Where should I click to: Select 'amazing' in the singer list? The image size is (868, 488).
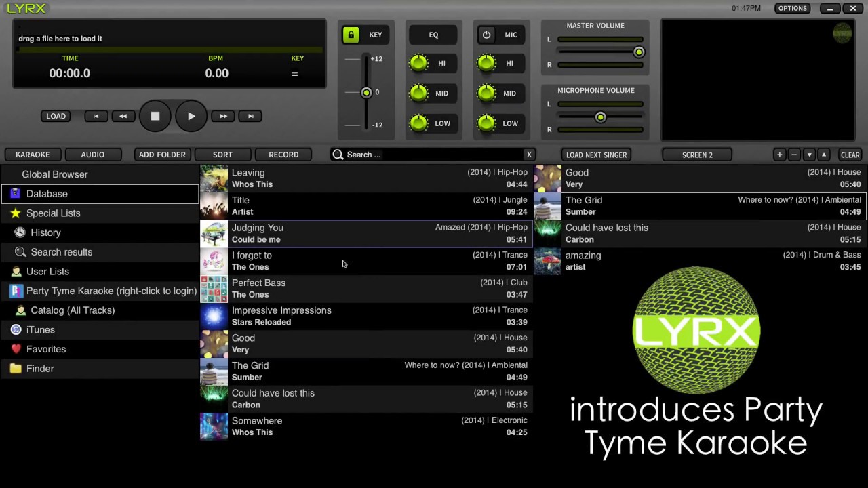tap(700, 261)
